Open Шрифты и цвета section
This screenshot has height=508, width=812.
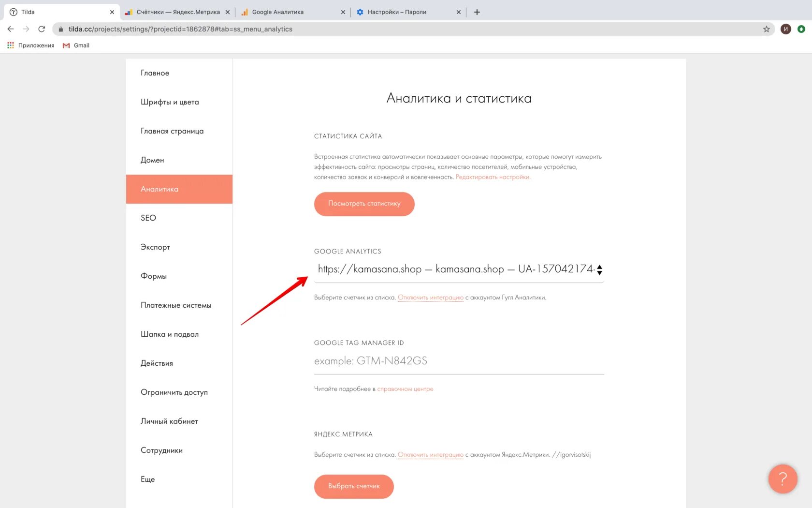point(179,102)
